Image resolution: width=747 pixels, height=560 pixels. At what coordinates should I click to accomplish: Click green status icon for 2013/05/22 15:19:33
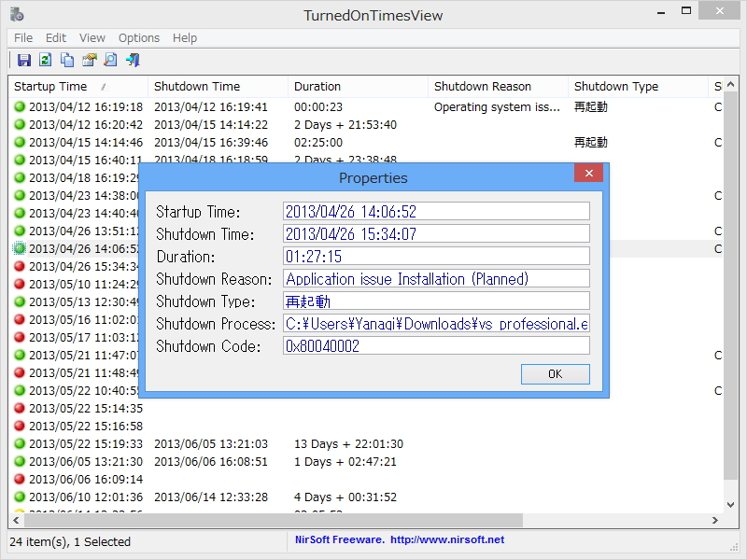(20, 443)
